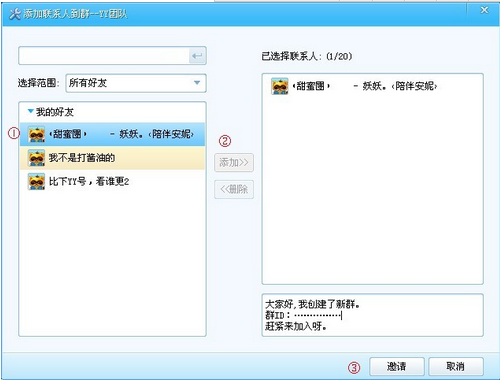500x380 pixels.
Task: Click the invitation message text box
Action: coord(372,315)
